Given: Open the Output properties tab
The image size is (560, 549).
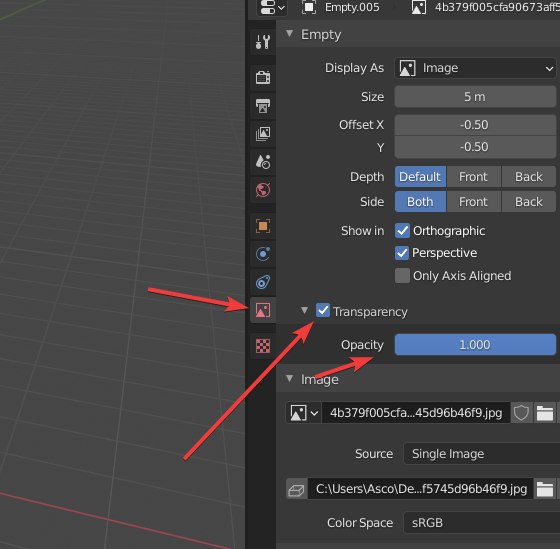Looking at the screenshot, I should [263, 106].
